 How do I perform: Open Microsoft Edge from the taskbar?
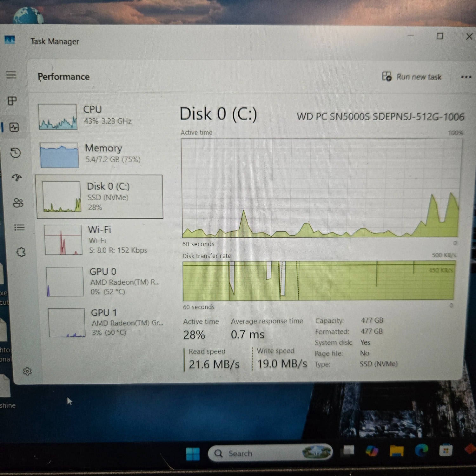click(x=422, y=450)
